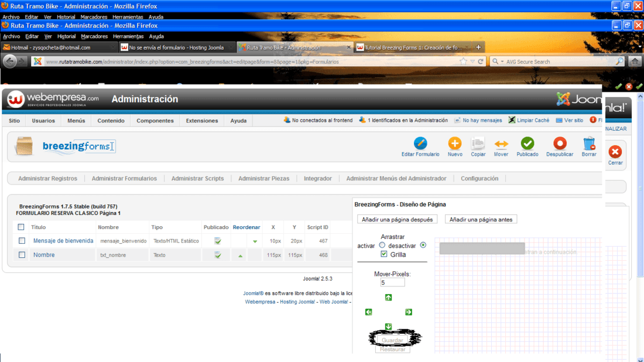Viewport: 644px width, 362px height.
Task: Open Administrar Formularios link
Action: coord(125,178)
